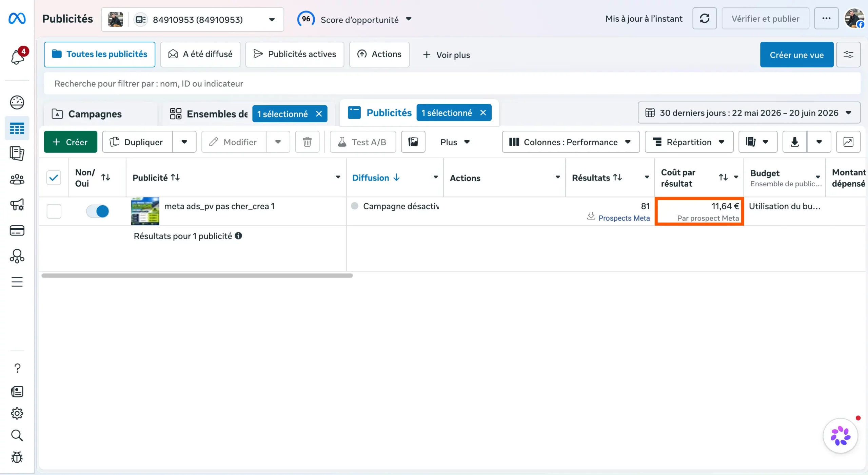Image resolution: width=868 pixels, height=475 pixels.
Task: Click the search filter input field
Action: pos(452,84)
